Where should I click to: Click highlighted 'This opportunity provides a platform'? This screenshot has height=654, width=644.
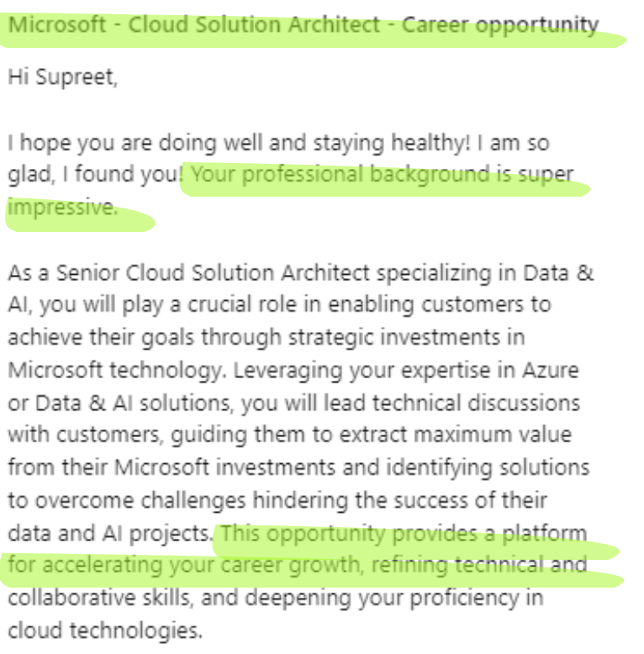pos(404,533)
